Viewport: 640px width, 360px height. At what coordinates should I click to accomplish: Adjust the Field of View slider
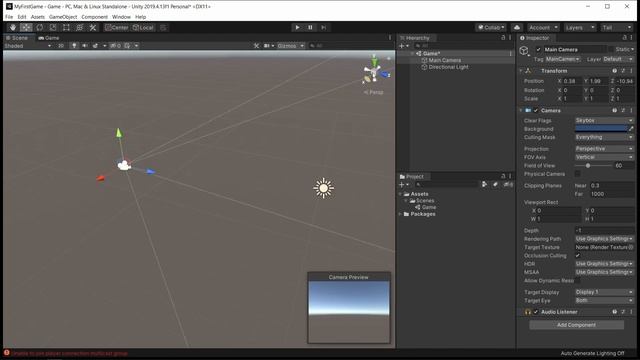click(593, 165)
